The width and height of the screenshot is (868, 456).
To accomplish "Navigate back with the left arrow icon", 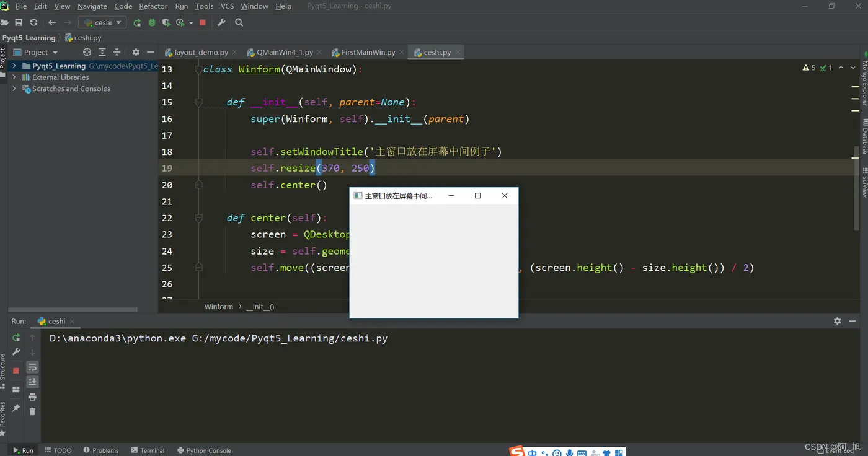I will pos(52,22).
